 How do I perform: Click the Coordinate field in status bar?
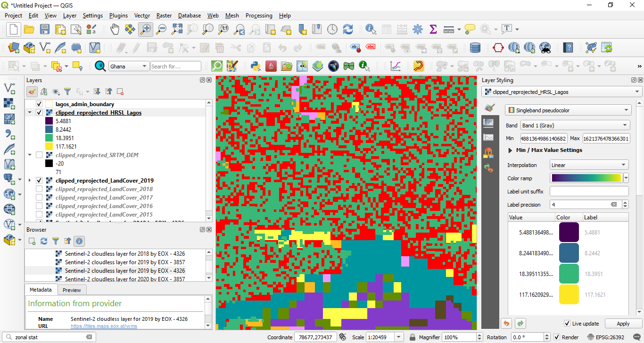tap(315, 337)
